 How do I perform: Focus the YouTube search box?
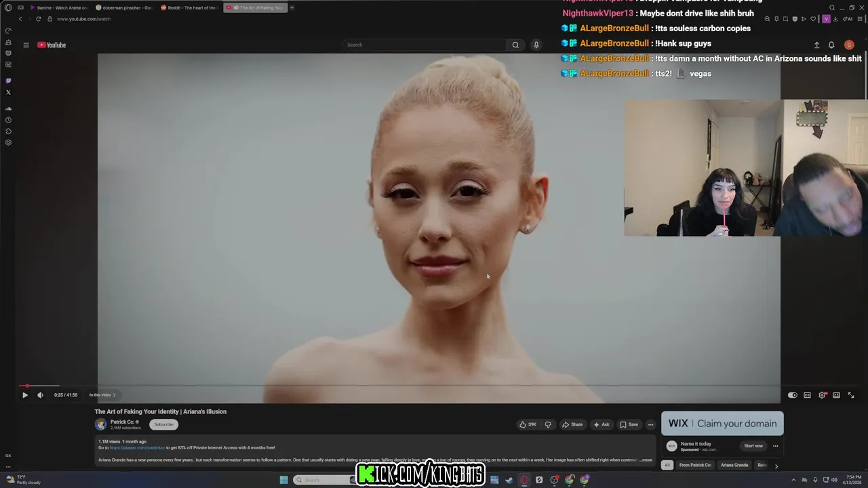point(424,45)
